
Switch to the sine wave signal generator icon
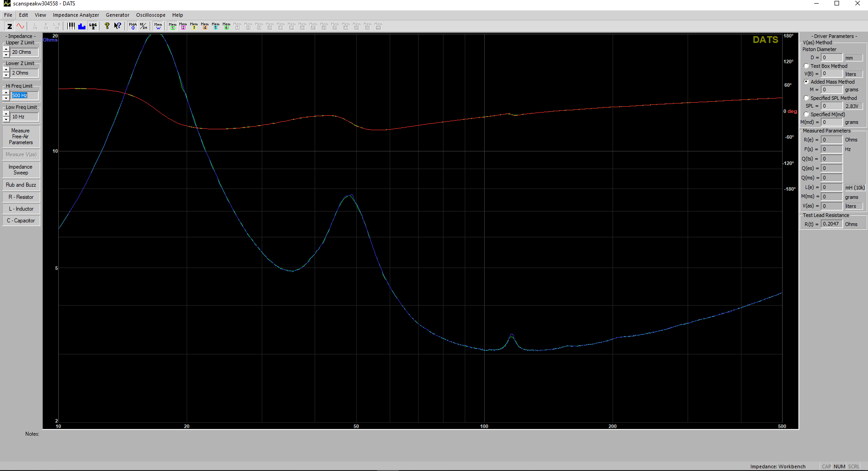click(x=20, y=26)
